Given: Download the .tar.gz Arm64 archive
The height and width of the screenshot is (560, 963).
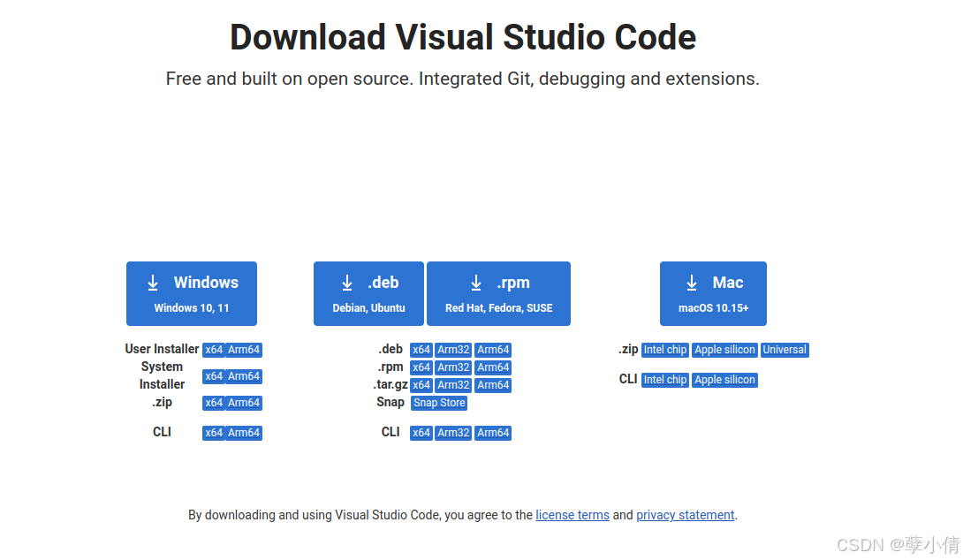Looking at the screenshot, I should click(493, 386).
